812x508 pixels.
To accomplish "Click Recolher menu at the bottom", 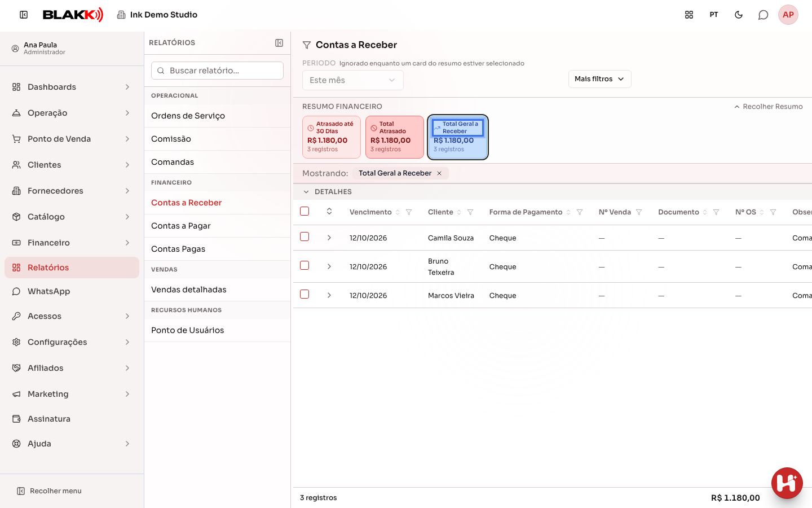I will tap(50, 491).
